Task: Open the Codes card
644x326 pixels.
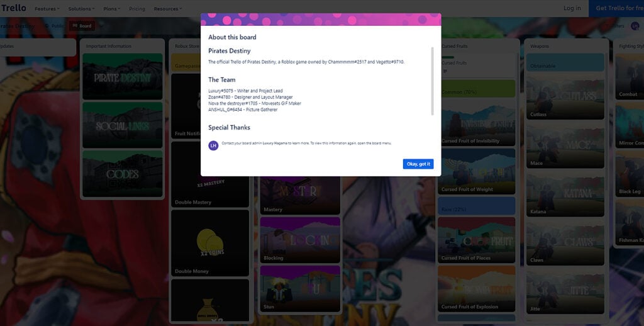Action: coord(123,174)
